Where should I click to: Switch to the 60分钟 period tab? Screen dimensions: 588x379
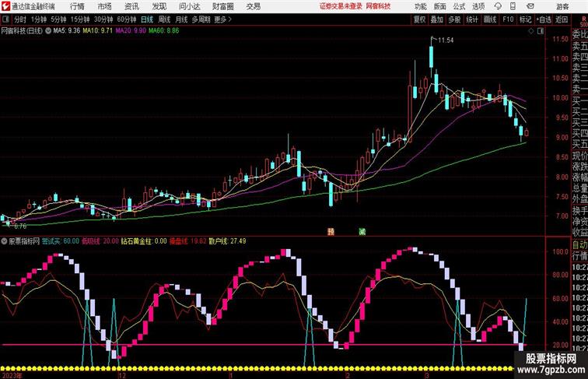tap(126, 19)
